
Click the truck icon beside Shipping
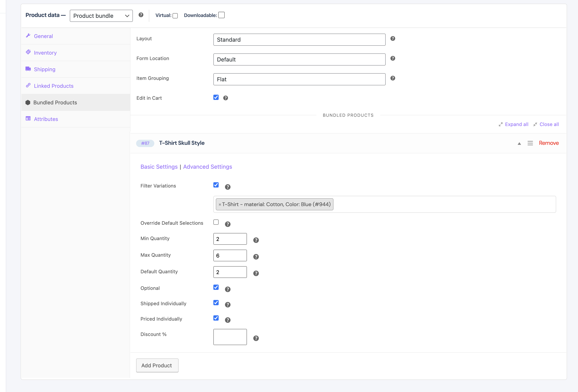28,69
